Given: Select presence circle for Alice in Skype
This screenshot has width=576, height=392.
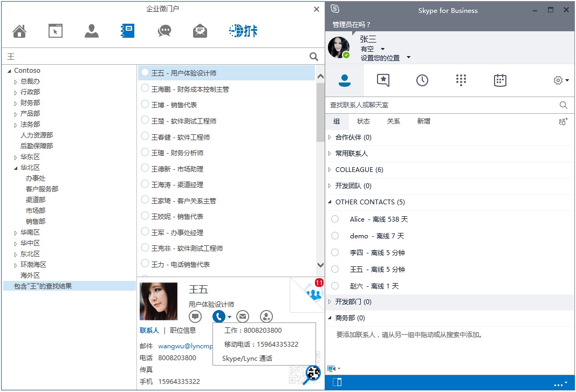Looking at the screenshot, I should click(335, 219).
